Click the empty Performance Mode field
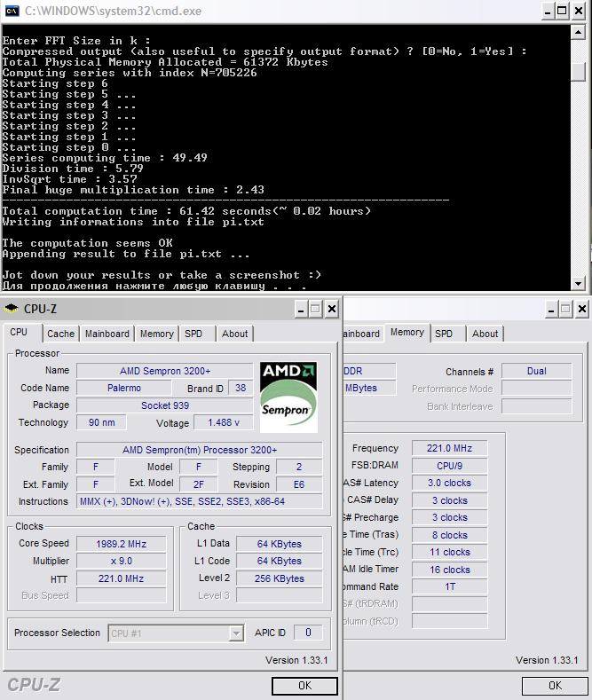 click(537, 388)
